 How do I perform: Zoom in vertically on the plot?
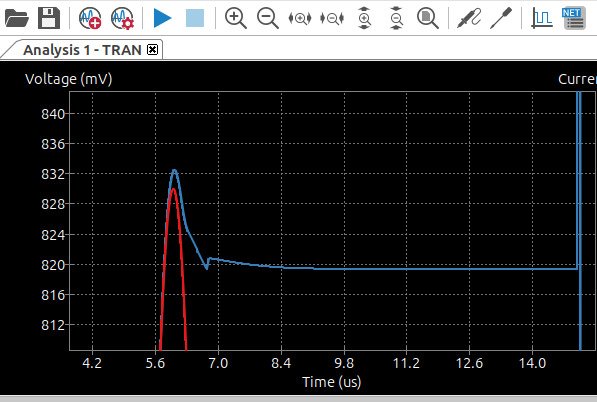(364, 18)
